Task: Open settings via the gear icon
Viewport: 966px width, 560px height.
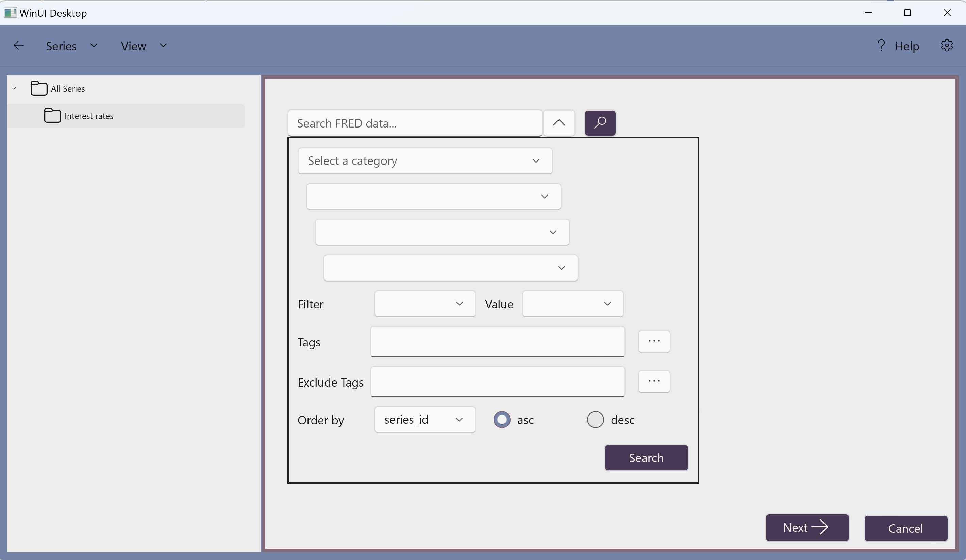Action: coord(947,46)
